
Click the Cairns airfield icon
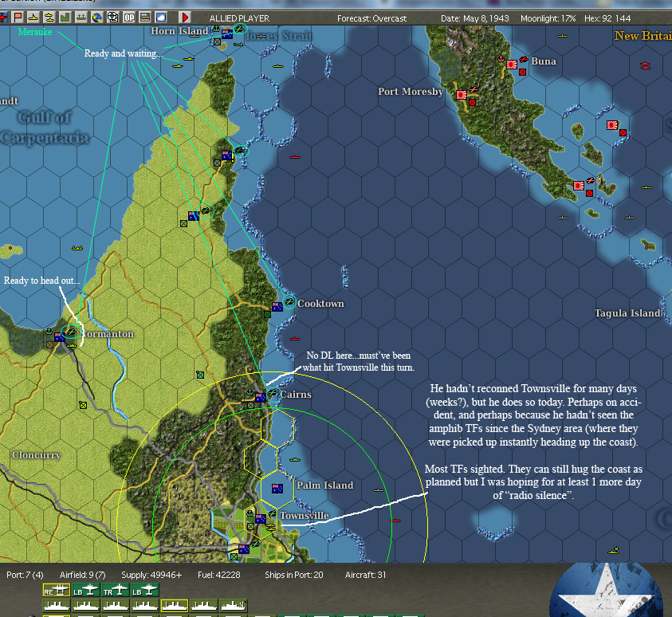point(272,392)
